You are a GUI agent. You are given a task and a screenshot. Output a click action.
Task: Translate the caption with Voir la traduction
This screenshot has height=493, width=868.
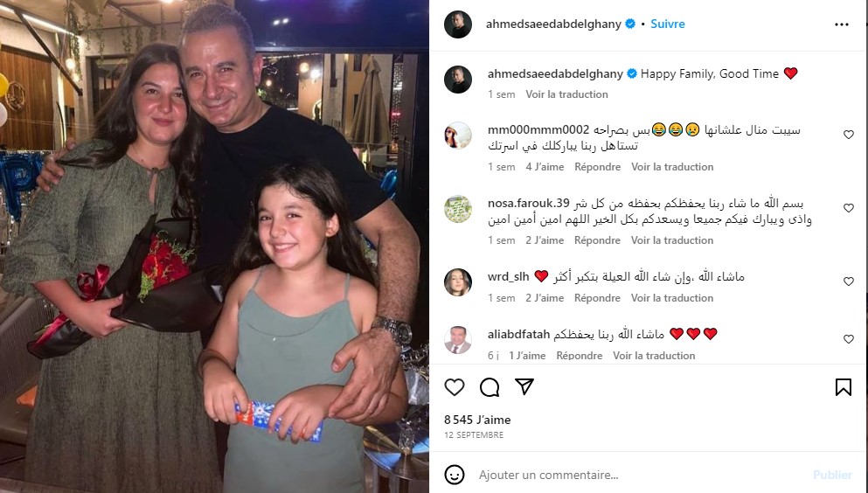(566, 94)
